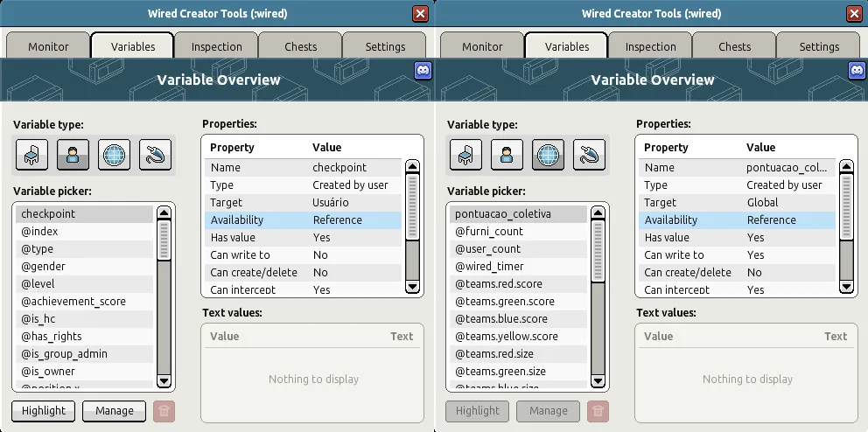Select @user_count variable
This screenshot has width=868, height=432.
click(x=518, y=249)
